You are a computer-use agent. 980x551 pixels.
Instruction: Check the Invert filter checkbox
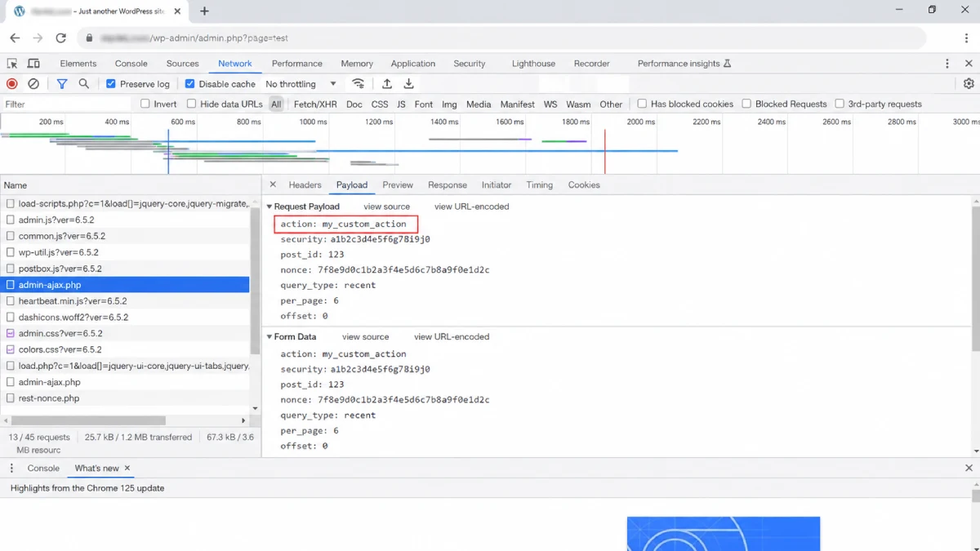(x=145, y=104)
